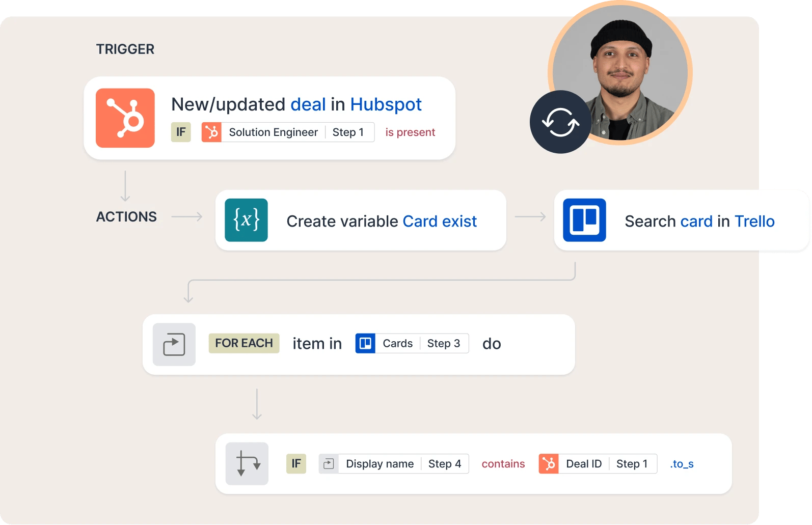The image size is (812, 525).
Task: Click the IF badge in the trigger card
Action: pyautogui.click(x=181, y=132)
